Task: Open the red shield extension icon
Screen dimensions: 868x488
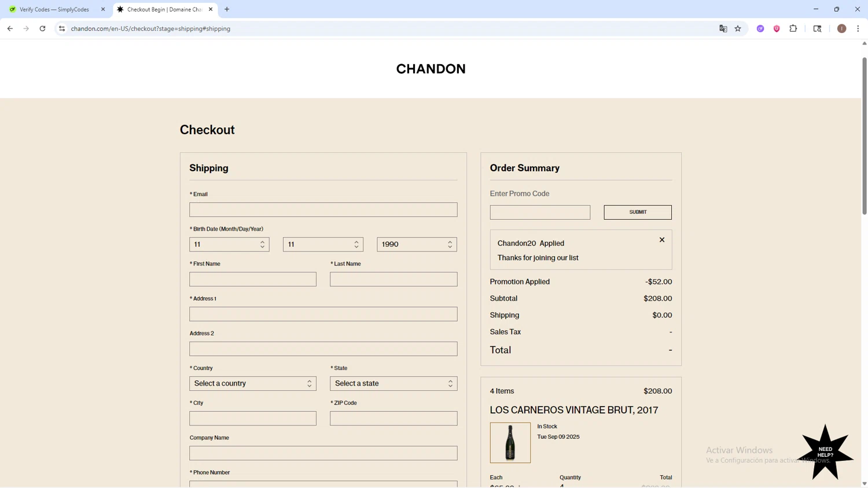Action: point(777,28)
